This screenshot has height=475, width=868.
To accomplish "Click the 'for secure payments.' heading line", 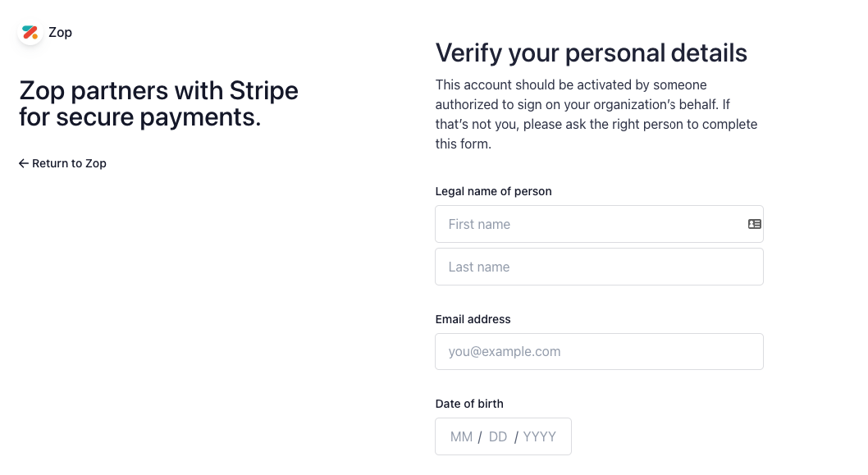I will 140,116.
